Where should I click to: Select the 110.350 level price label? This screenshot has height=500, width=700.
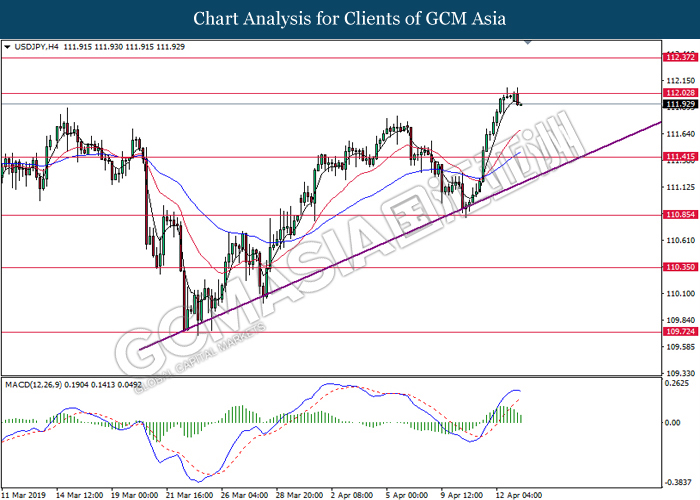tap(681, 267)
